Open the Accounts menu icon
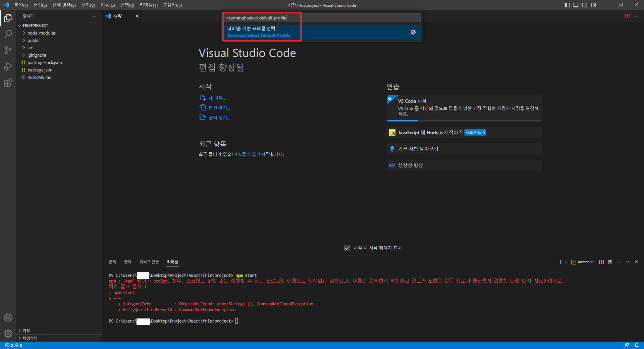This screenshot has height=349, width=644. [x=8, y=317]
